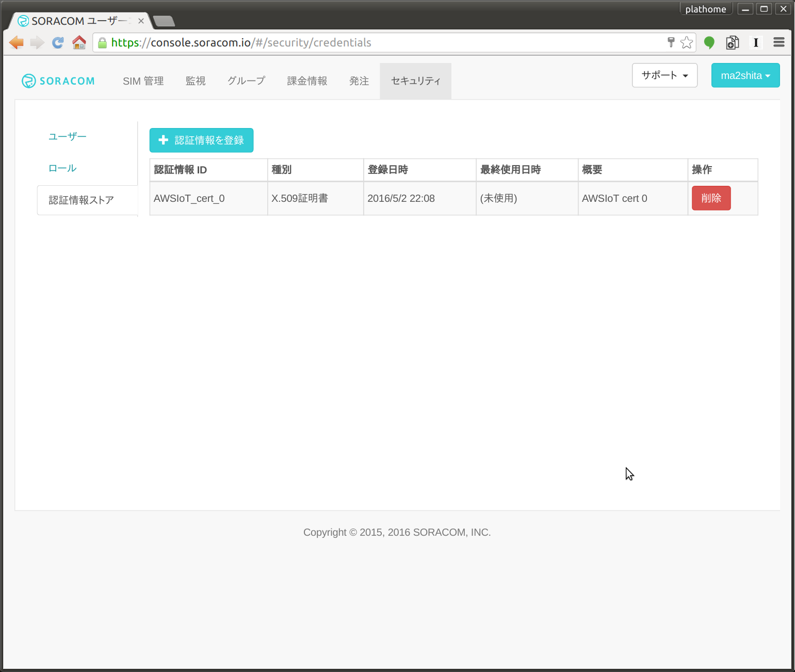
Task: Click the 種別 column header
Action: click(316, 170)
